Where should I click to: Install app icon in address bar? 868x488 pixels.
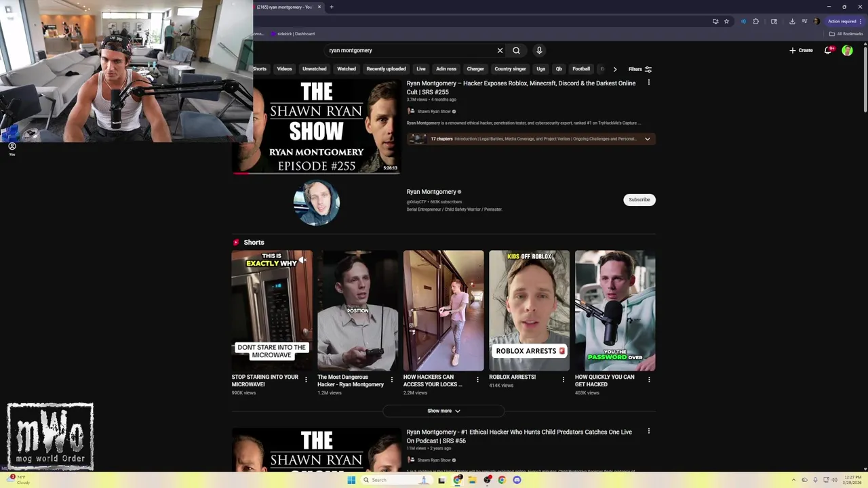pos(715,21)
